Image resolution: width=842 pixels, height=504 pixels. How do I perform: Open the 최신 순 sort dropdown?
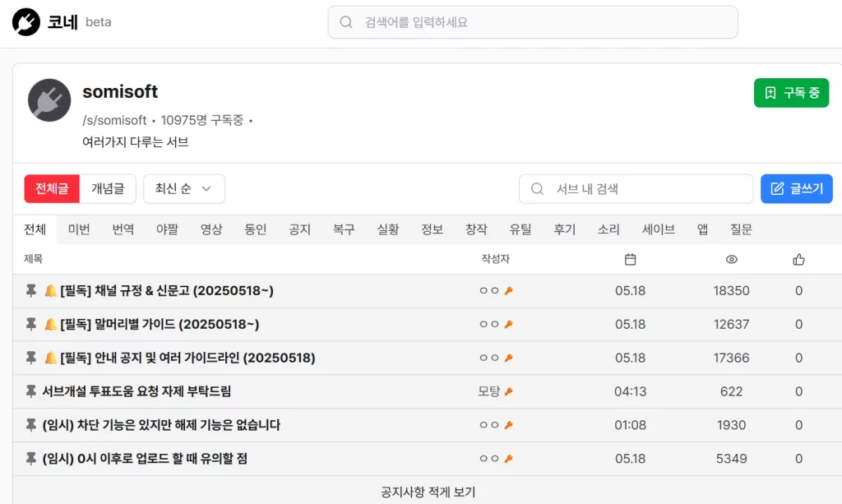point(184,189)
